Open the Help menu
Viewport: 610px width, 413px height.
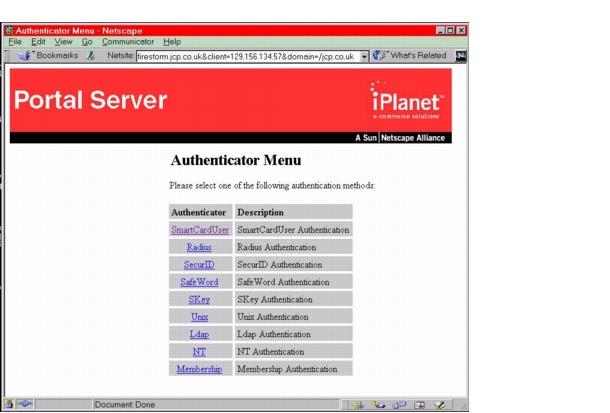[x=172, y=42]
